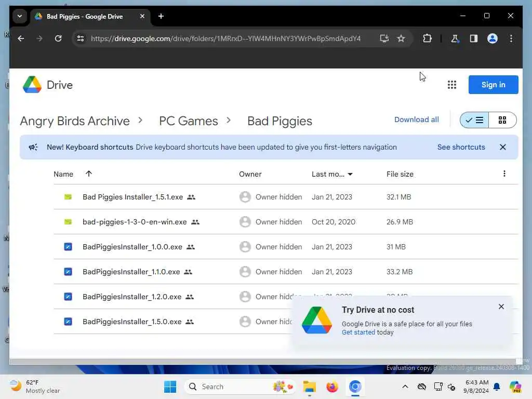Screen dimensions: 532x399
Task: Click Get started link in Drive popup
Action: click(x=358, y=332)
